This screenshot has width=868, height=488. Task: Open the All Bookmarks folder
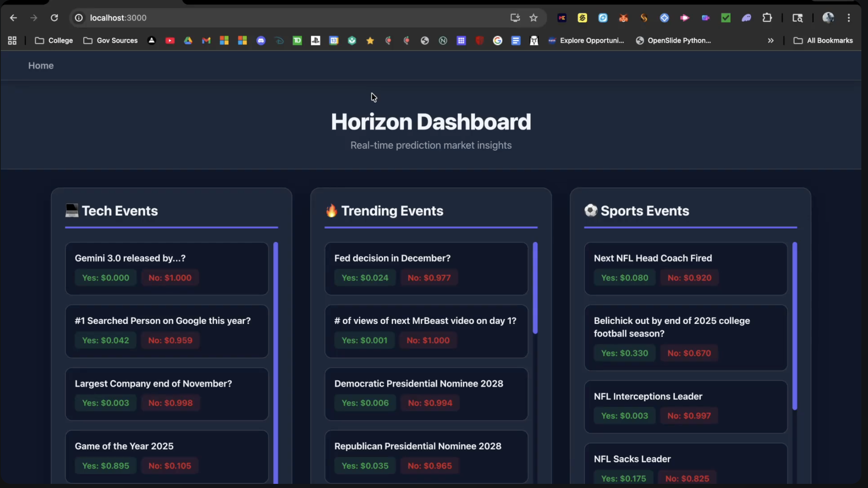823,41
